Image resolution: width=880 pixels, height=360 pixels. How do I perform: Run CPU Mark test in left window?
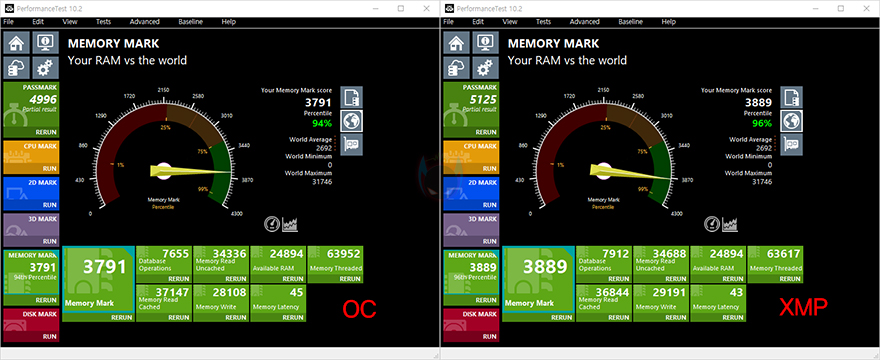pyautogui.click(x=49, y=169)
